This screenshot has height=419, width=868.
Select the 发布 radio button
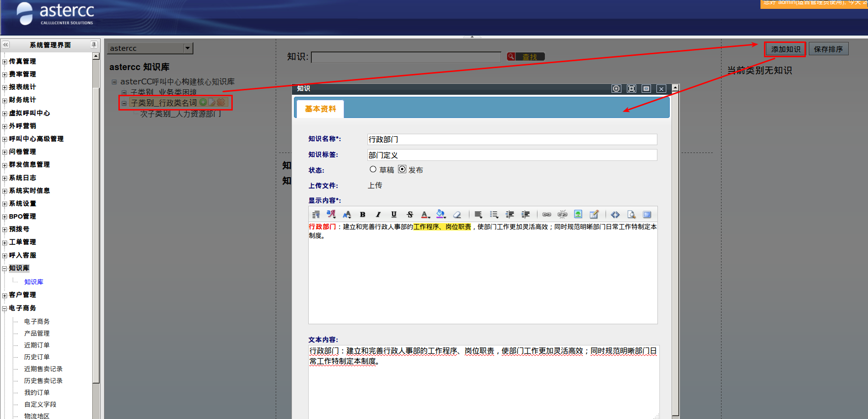(402, 169)
